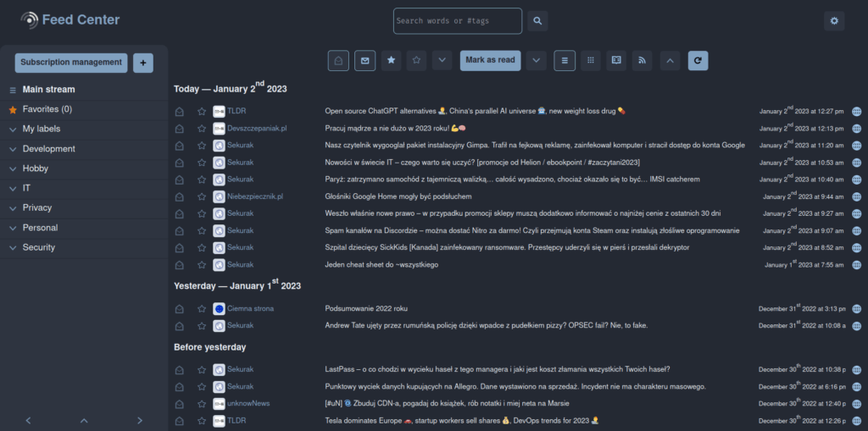The width and height of the screenshot is (868, 431).
Task: Expand the Hobby category
Action: [x=13, y=169]
